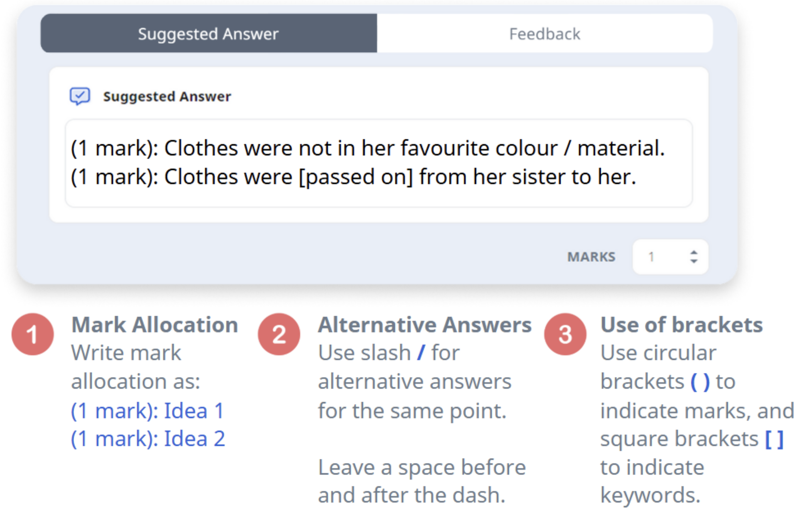Increase marks with the up arrow

pyautogui.click(x=694, y=253)
